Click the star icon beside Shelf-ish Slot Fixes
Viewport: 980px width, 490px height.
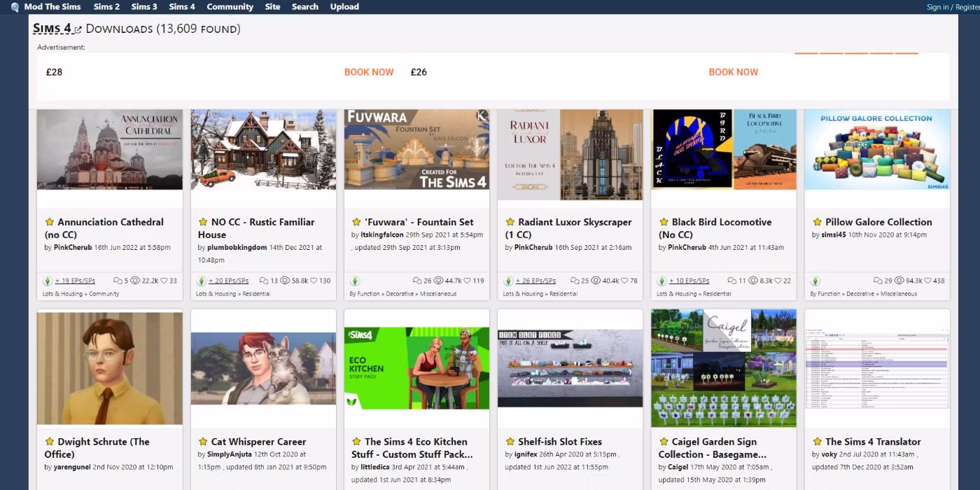coord(510,442)
